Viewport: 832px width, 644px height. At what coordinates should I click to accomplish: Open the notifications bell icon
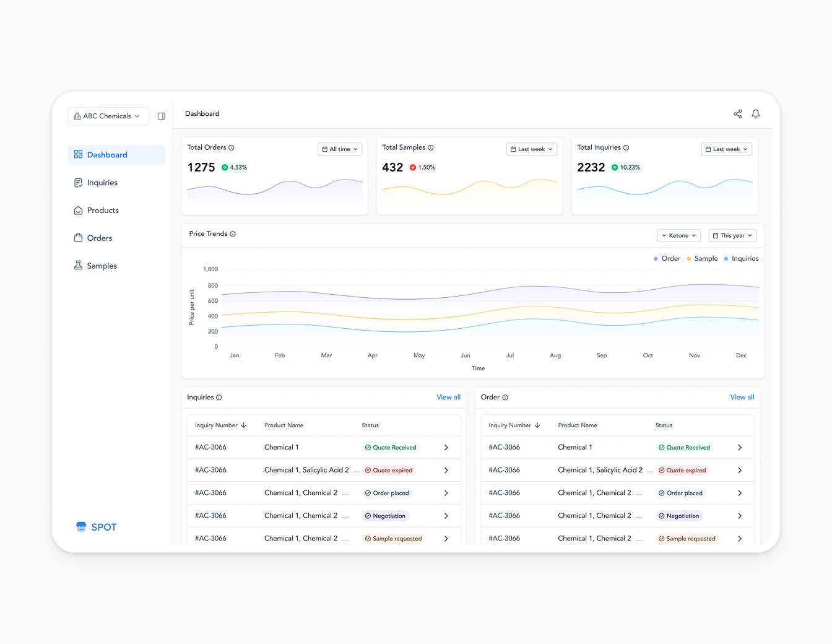[x=755, y=114]
